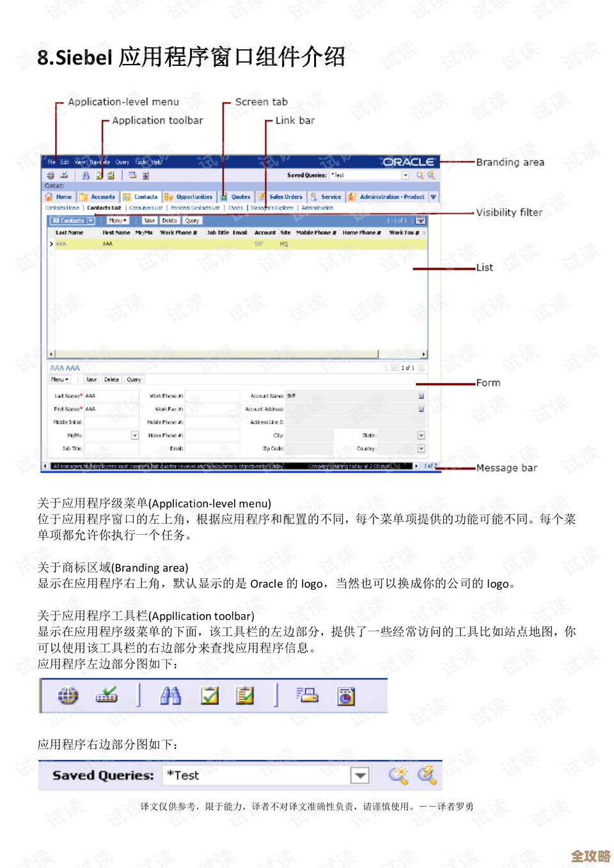The image size is (614, 868).
Task: Click the large binoculars search icon
Action: 170,695
